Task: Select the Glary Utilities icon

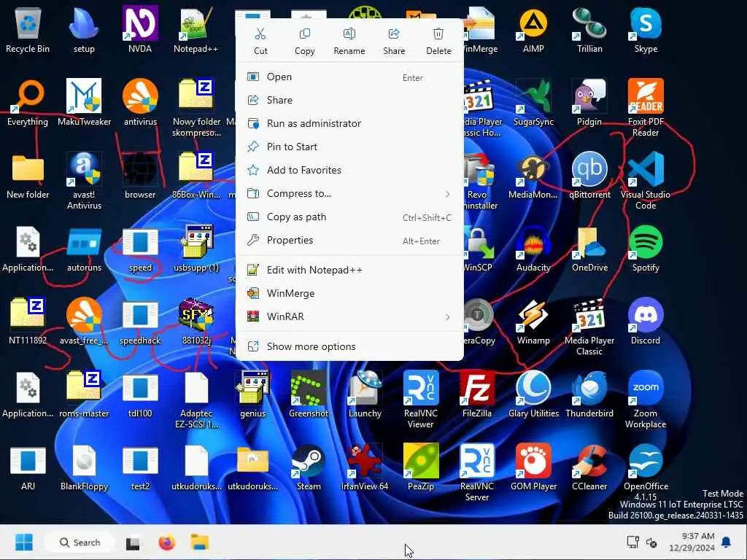Action: click(x=533, y=394)
